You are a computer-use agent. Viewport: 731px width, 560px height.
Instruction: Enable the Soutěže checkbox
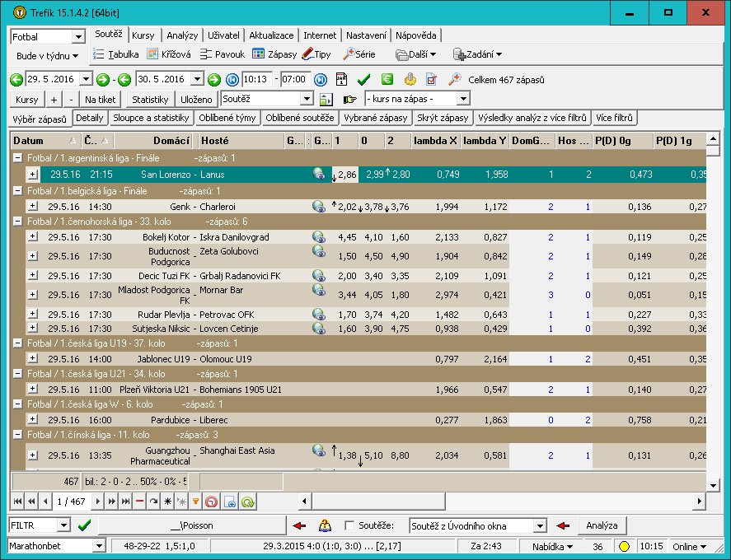tap(349, 526)
